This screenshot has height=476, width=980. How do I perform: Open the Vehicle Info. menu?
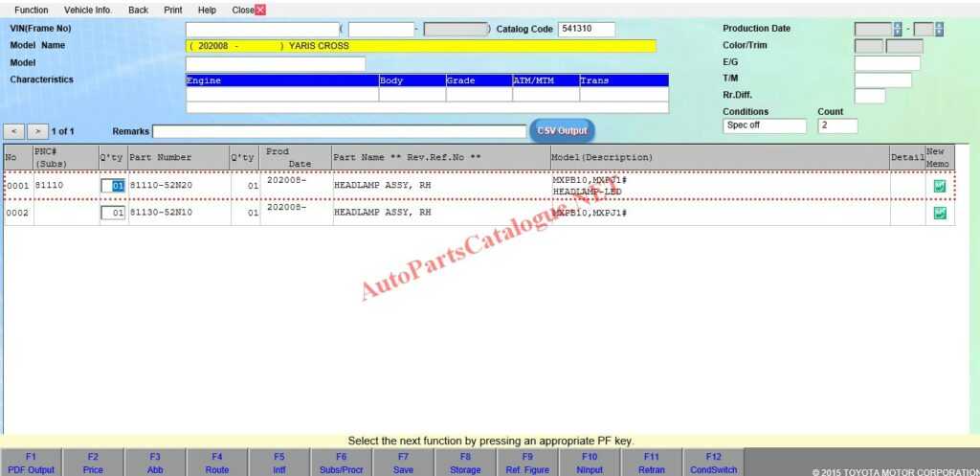(x=88, y=10)
